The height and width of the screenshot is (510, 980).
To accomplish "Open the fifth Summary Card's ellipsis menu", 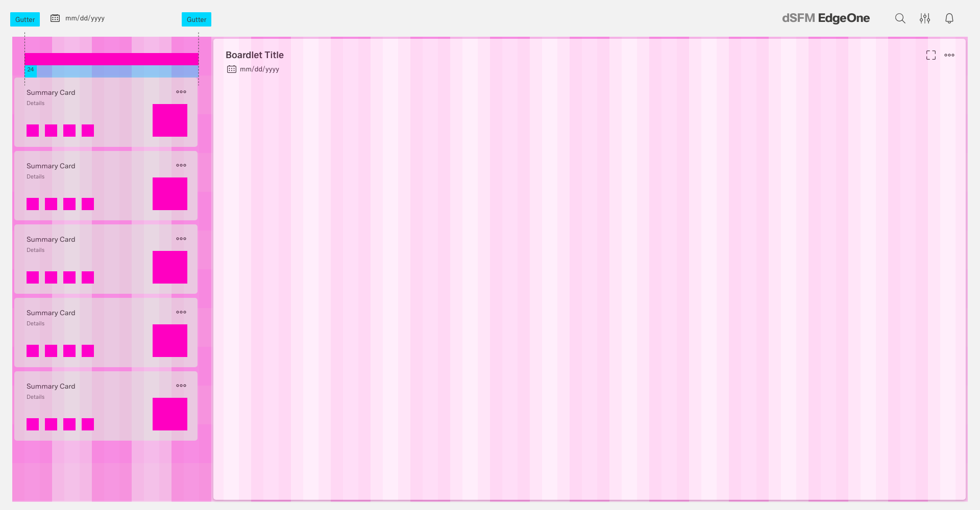I will (x=181, y=386).
